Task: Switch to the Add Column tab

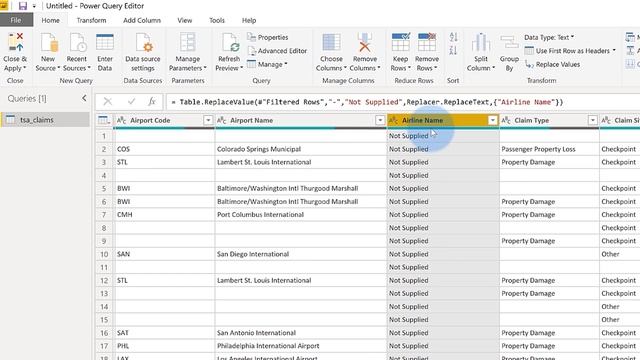Action: click(142, 20)
